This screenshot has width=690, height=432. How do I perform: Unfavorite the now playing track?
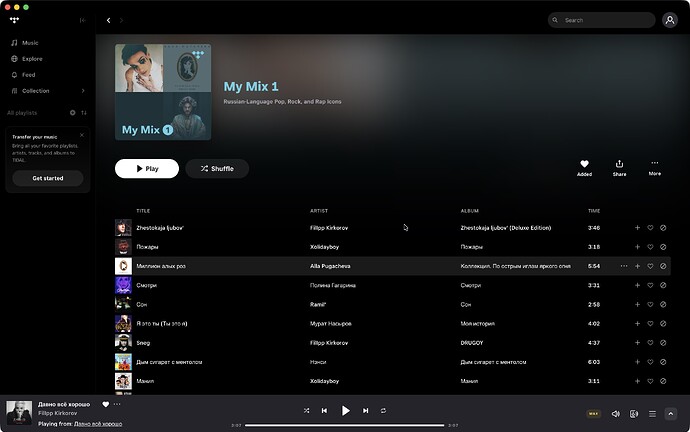(x=106, y=404)
